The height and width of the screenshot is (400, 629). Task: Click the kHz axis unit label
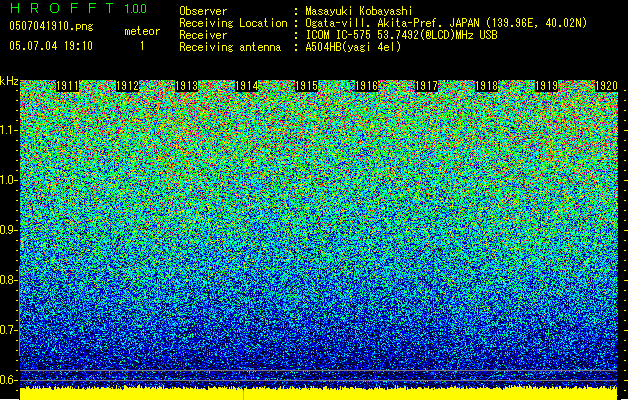coord(9,81)
